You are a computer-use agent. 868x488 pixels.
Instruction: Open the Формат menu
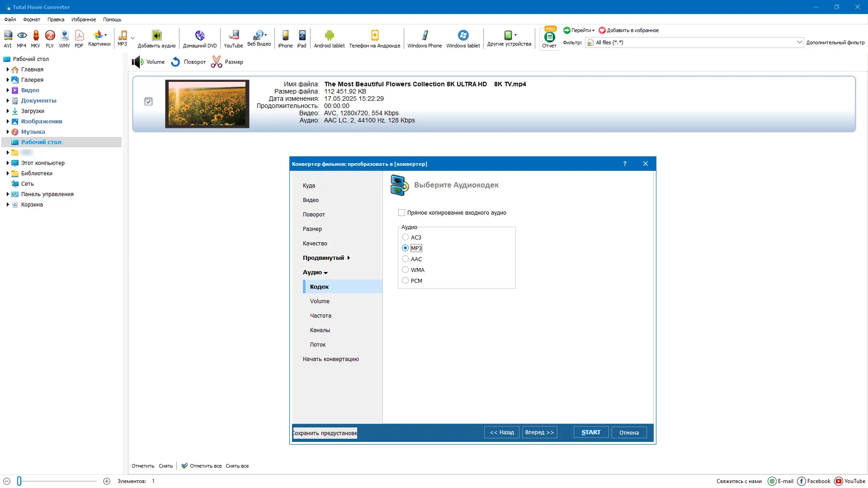pyautogui.click(x=32, y=19)
